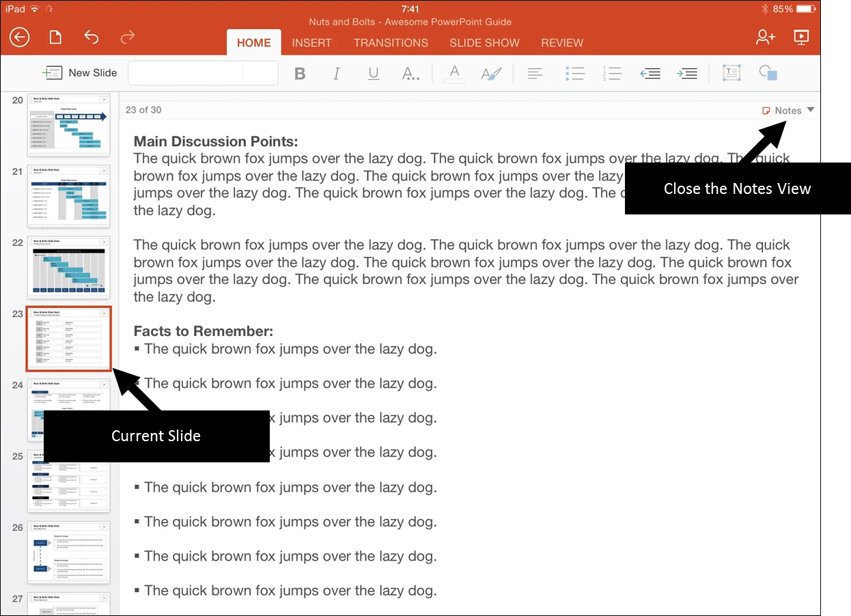Open the Share add-person icon
851x616 pixels.
pyautogui.click(x=766, y=37)
